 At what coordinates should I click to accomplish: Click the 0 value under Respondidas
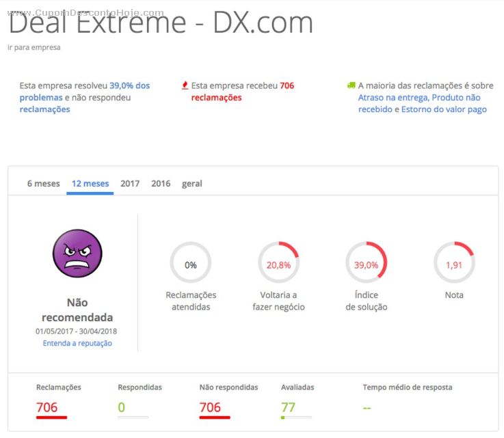121,407
